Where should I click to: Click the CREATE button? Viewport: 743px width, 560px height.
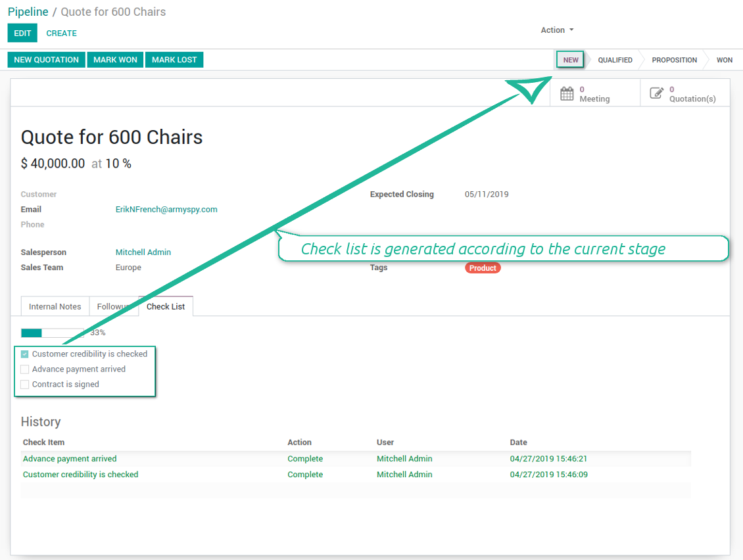point(62,33)
